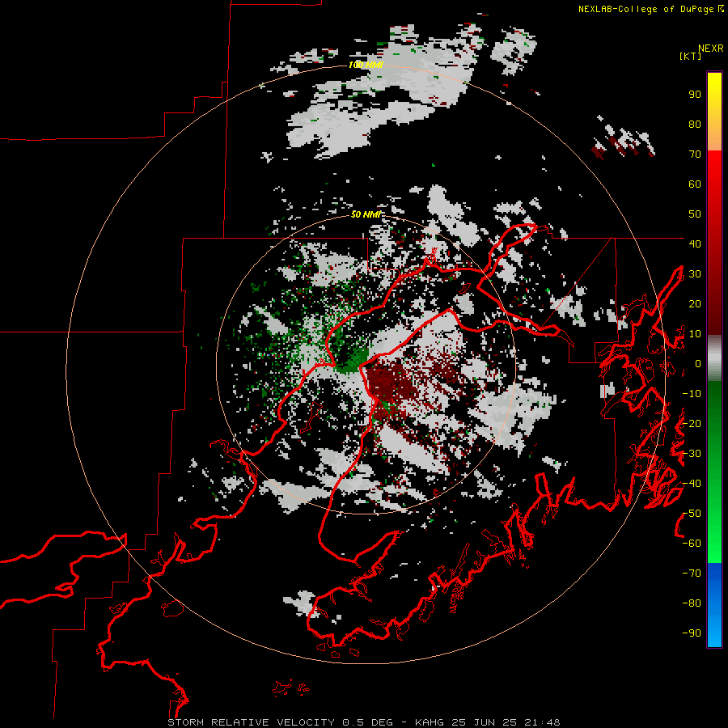This screenshot has height=728, width=728.
Task: Click the -60 value on the velocity scale
Action: [x=692, y=544]
